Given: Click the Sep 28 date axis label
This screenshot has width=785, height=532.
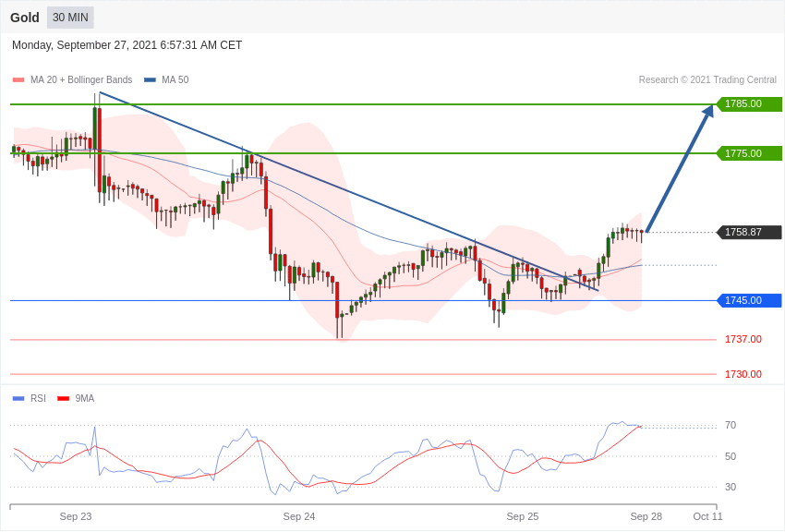Looking at the screenshot, I should (x=646, y=516).
